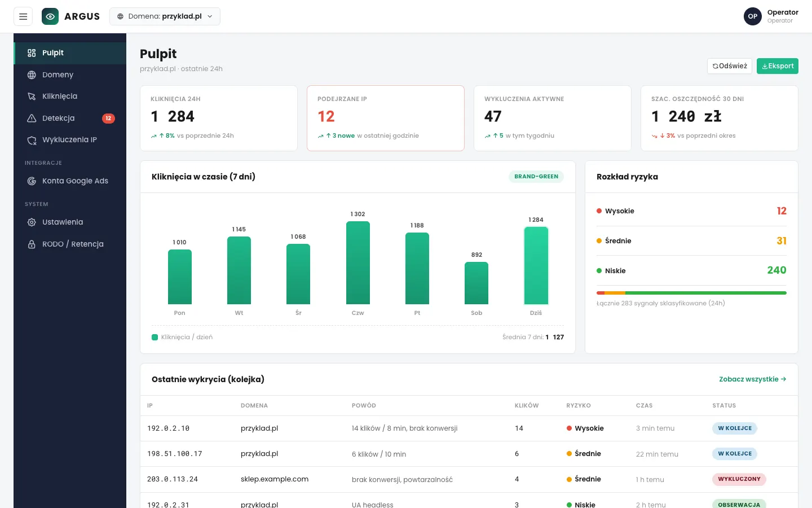Click the RYZYKO column header

(579, 406)
